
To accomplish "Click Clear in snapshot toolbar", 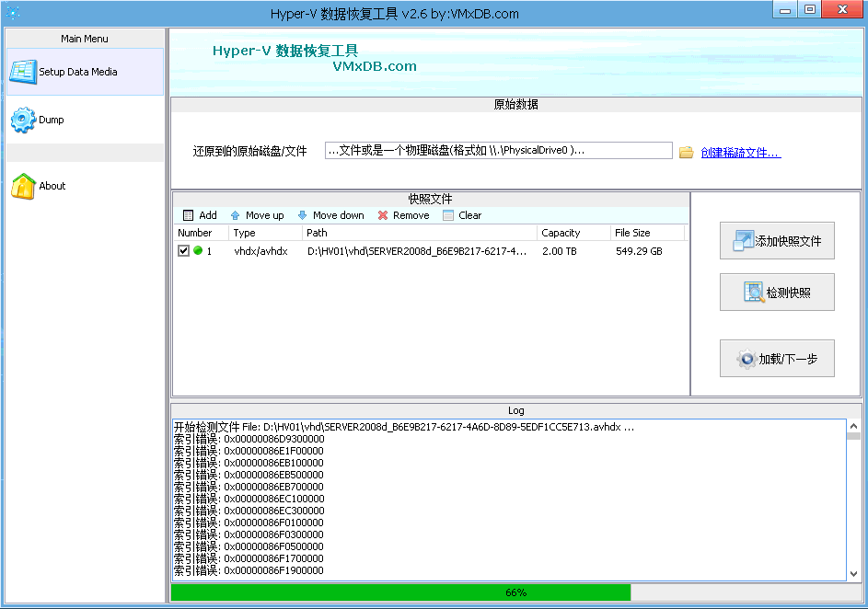I will pyautogui.click(x=462, y=215).
